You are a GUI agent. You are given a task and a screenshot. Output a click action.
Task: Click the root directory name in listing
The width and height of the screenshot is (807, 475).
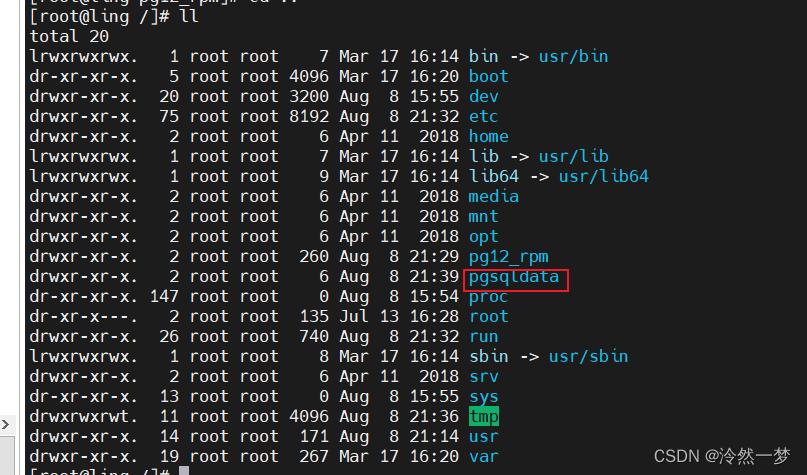point(488,316)
